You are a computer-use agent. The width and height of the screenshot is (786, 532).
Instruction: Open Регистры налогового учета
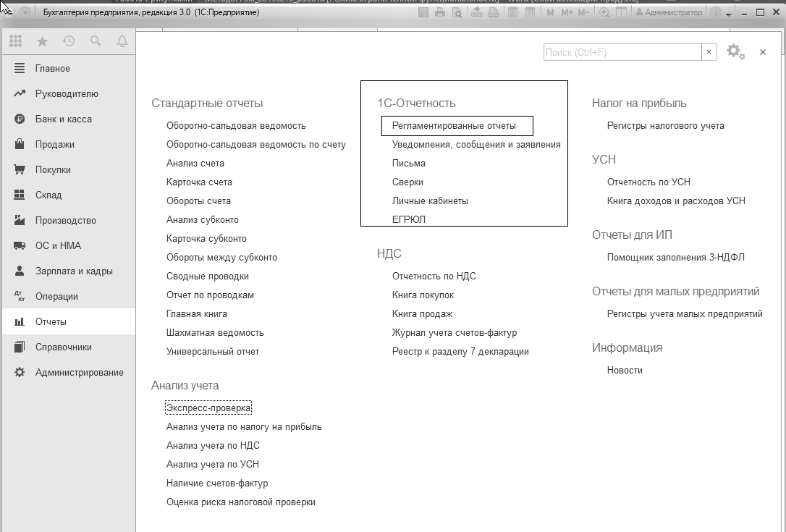(666, 126)
